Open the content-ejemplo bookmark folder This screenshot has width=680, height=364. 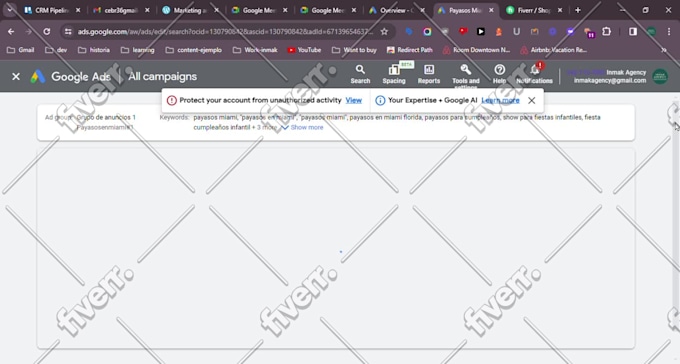click(194, 50)
